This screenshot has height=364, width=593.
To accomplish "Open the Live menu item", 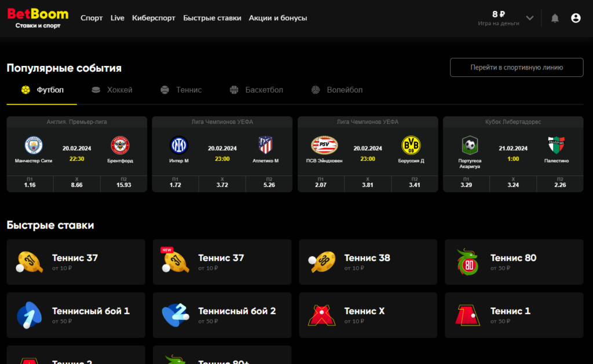I will click(x=117, y=18).
